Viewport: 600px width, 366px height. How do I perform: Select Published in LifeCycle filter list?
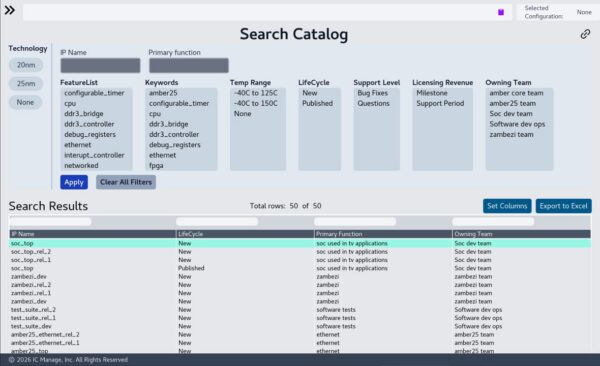[317, 103]
